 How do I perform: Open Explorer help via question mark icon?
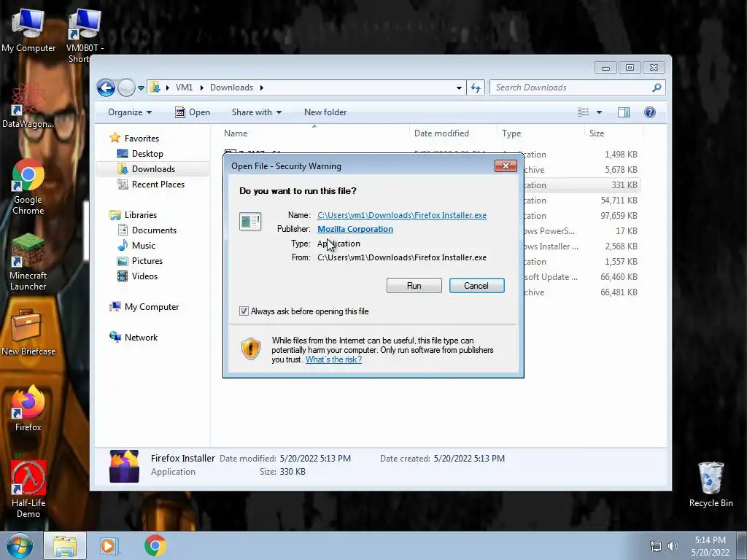(650, 112)
